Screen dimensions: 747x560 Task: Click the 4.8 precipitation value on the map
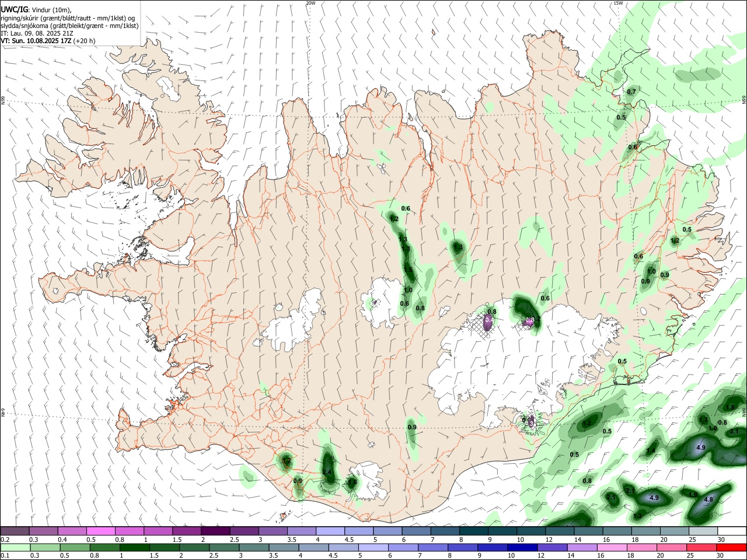[x=708, y=499]
